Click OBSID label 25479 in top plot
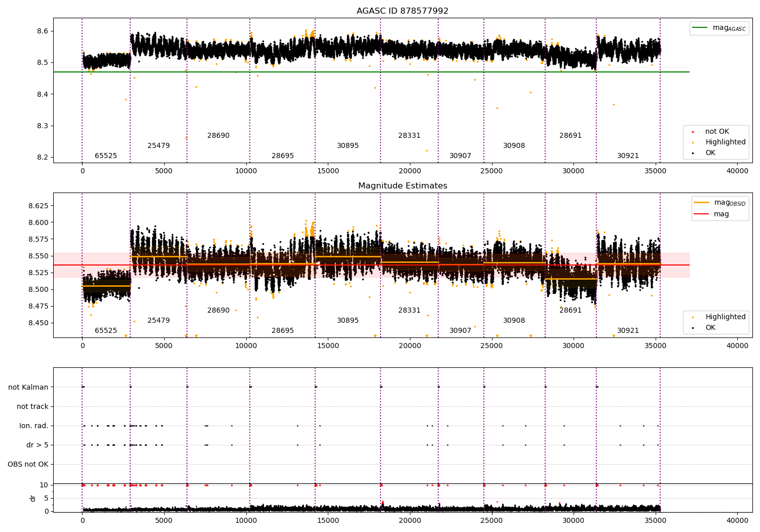The width and height of the screenshot is (760, 532). click(159, 146)
